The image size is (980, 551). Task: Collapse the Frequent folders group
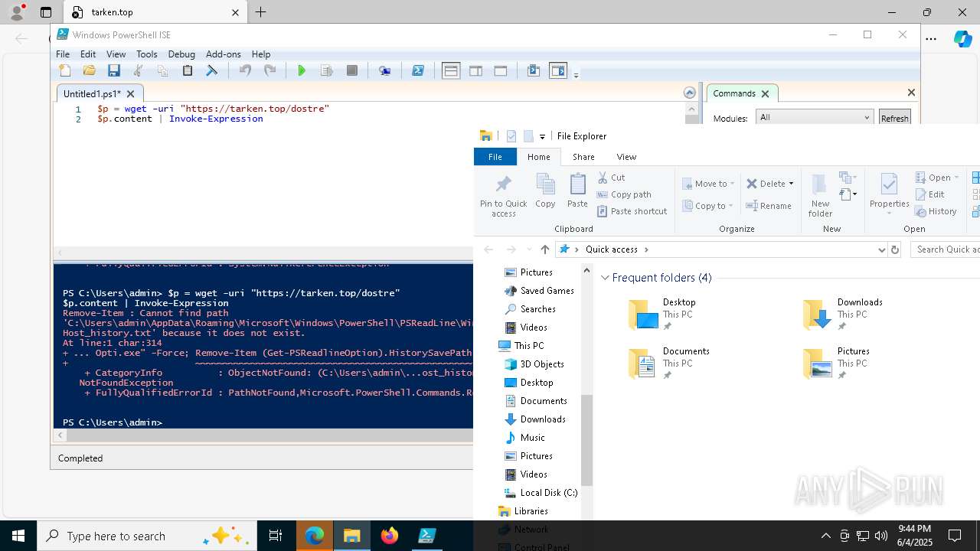click(605, 278)
